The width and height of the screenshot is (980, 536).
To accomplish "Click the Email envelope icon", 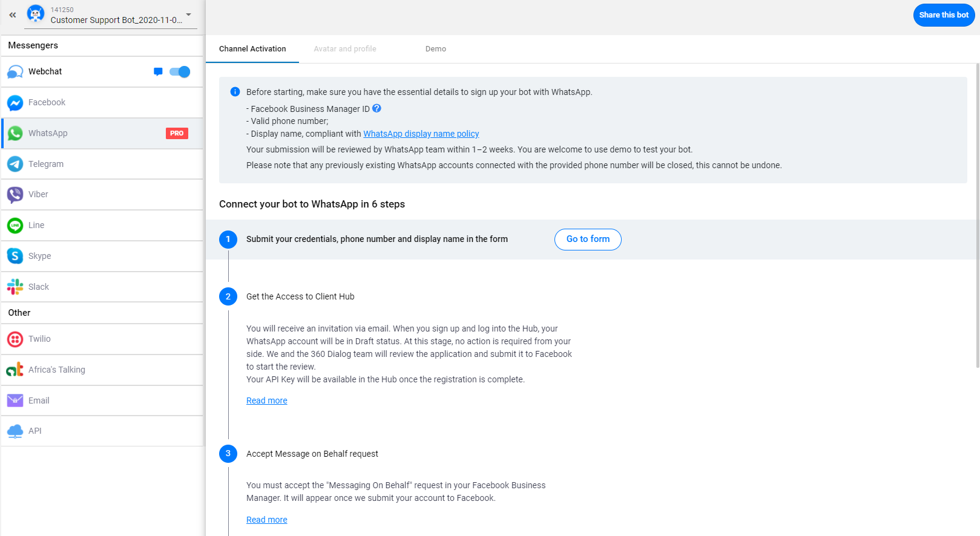I will click(15, 400).
